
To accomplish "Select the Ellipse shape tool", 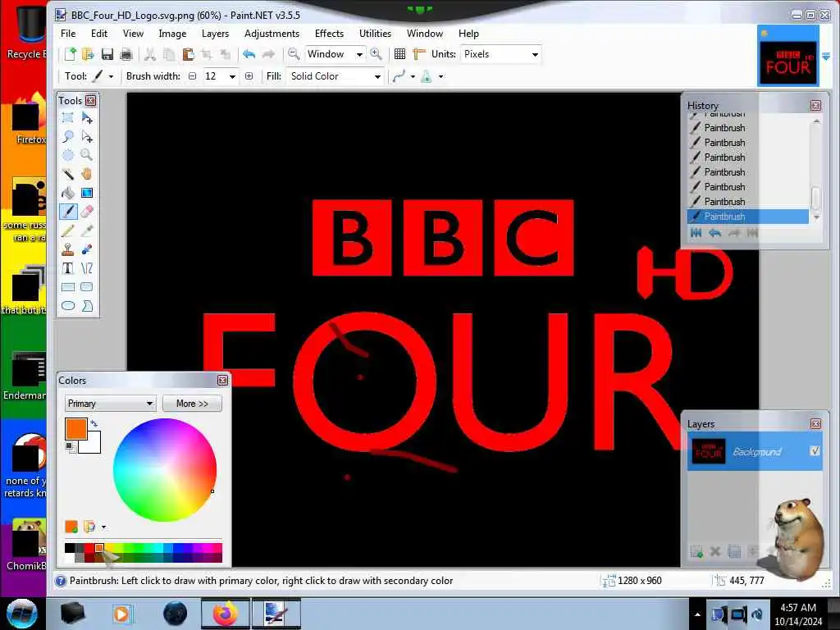I will pyautogui.click(x=68, y=306).
